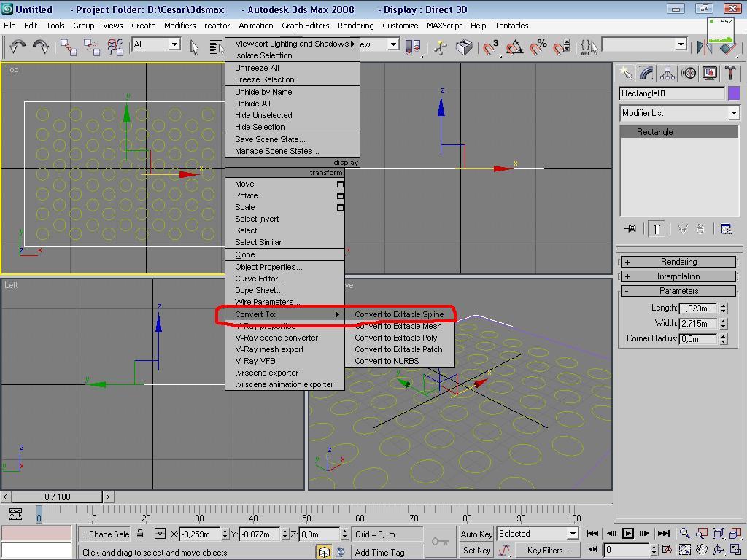
Task: Click the Pan View hand icon
Action: click(701, 550)
